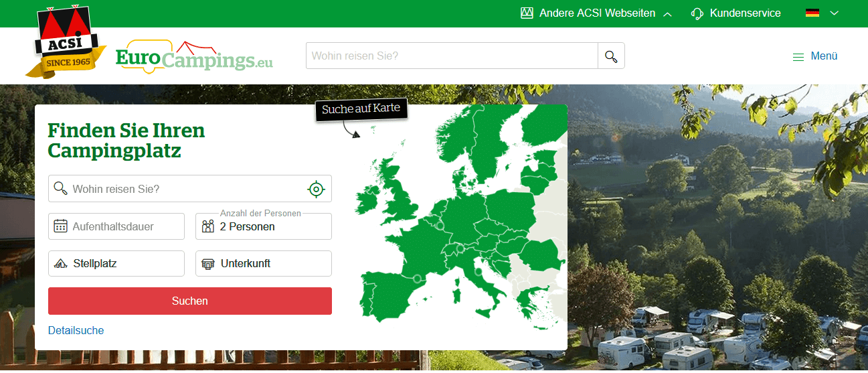Click the headset Kundenservice icon
Screen dimensions: 868x373
click(x=697, y=13)
